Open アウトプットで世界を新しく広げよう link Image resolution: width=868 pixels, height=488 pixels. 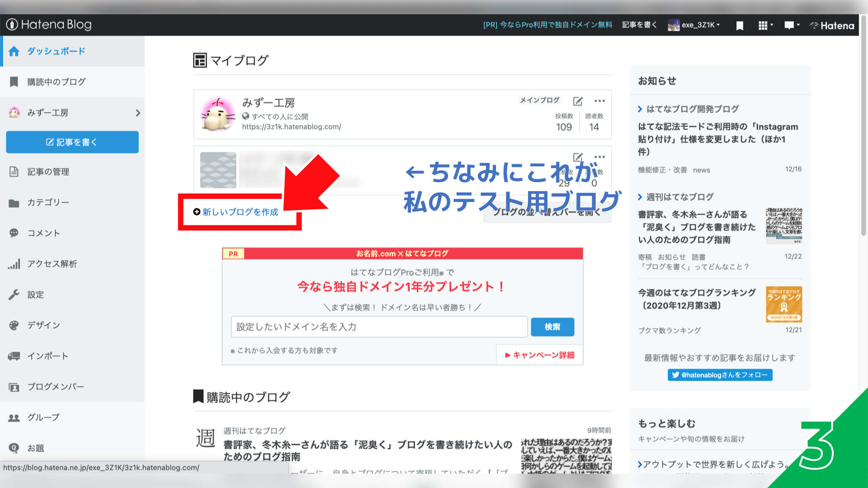pyautogui.click(x=713, y=464)
